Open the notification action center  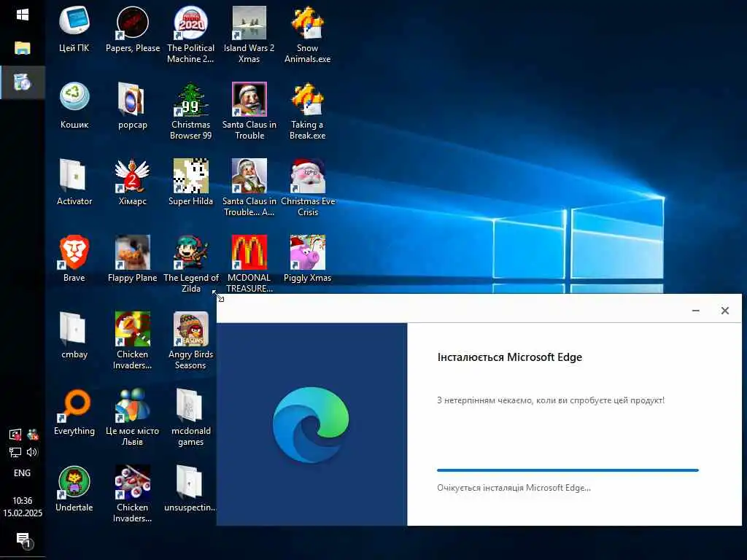[x=23, y=540]
